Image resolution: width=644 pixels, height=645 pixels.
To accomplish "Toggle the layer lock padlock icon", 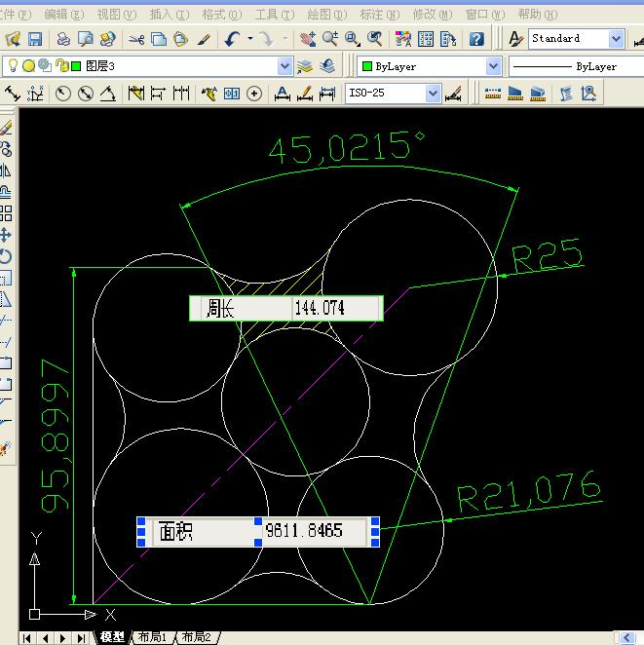I will click(61, 65).
